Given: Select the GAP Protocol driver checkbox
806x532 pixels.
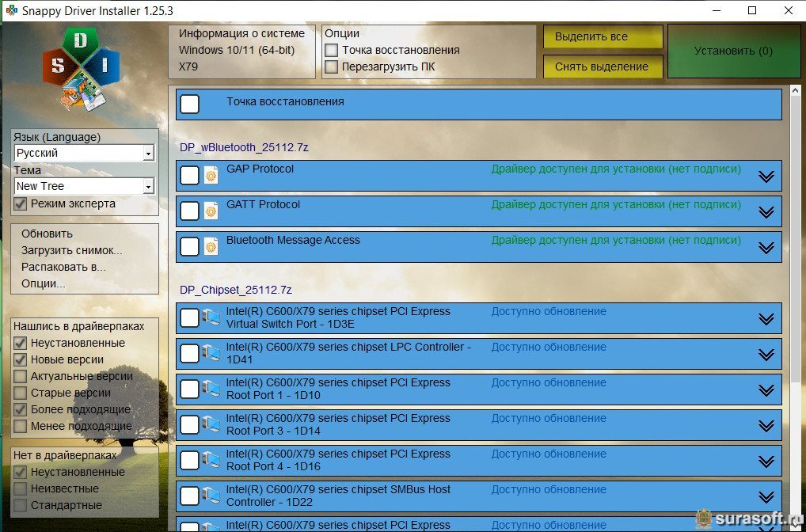Looking at the screenshot, I should point(190,175).
